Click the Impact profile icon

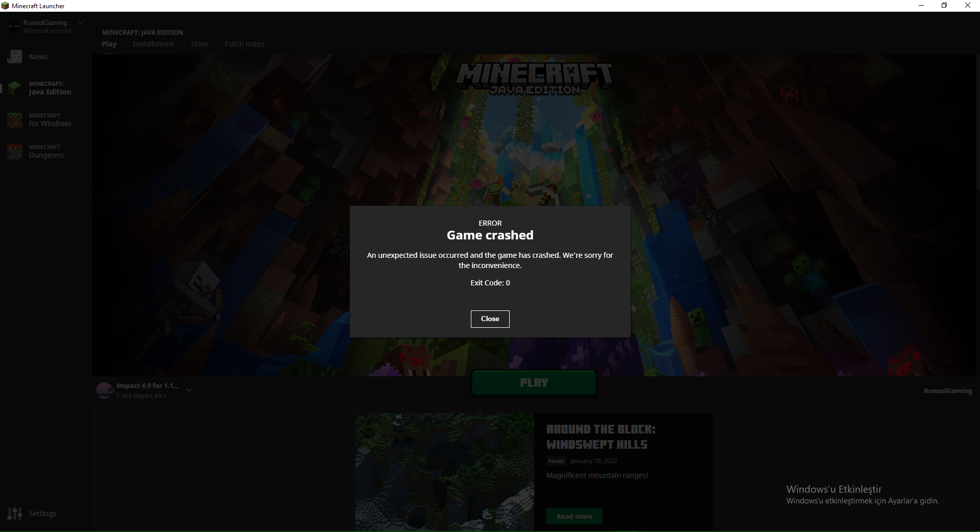(x=104, y=390)
